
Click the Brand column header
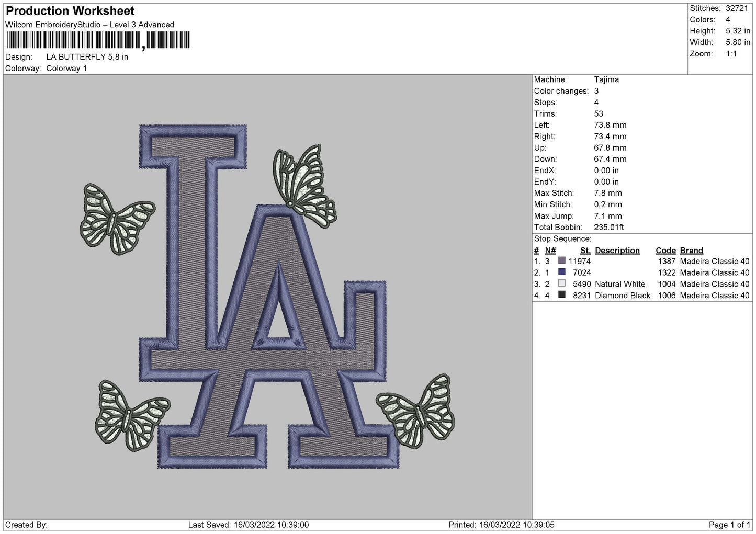coord(692,251)
